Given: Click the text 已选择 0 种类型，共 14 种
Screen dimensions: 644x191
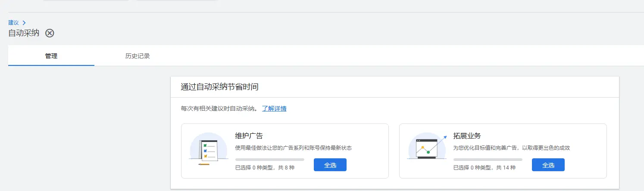Looking at the screenshot, I should 485,167.
